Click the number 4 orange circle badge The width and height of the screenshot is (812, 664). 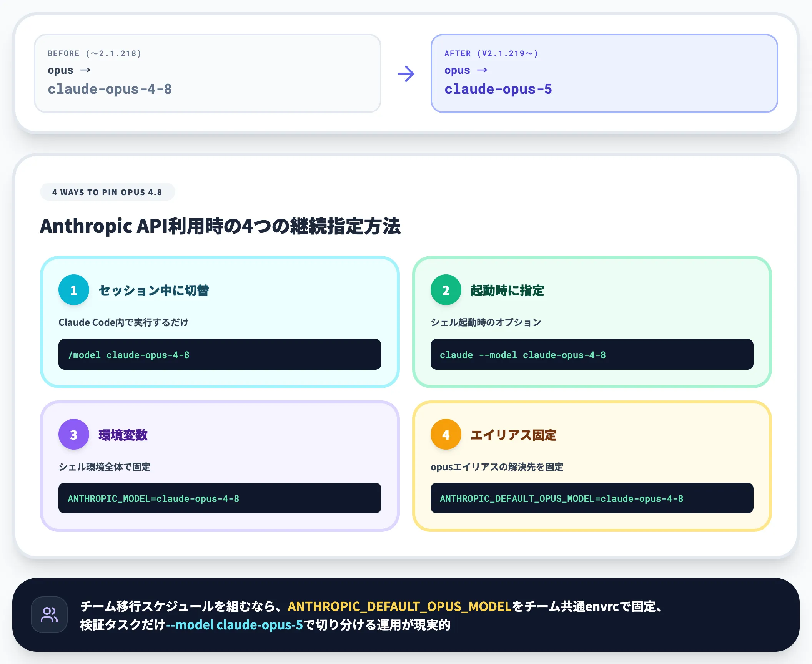pos(446,434)
